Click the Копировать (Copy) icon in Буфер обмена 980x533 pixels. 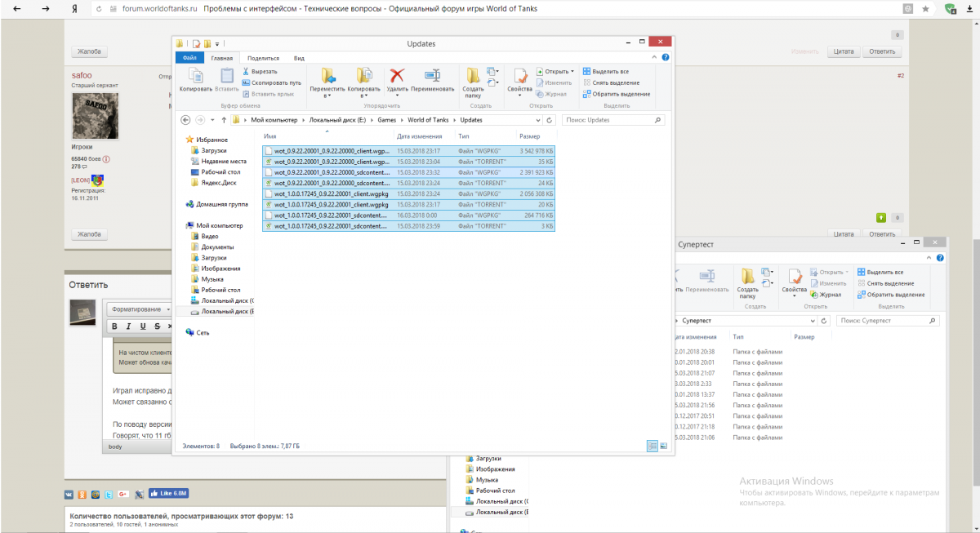195,77
